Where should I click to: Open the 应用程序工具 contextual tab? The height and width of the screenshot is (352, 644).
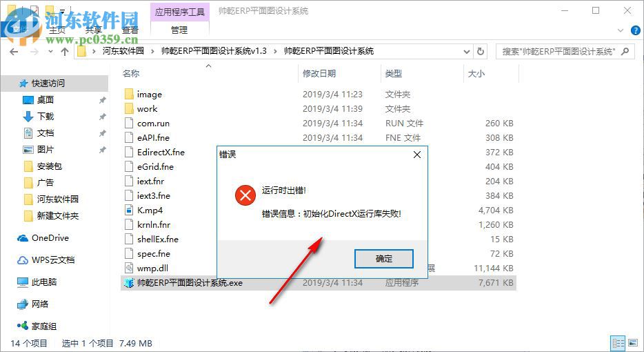(180, 12)
